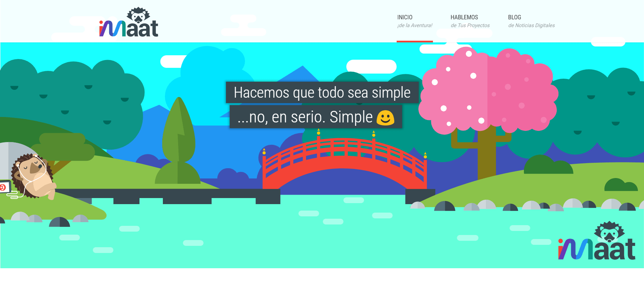
Task: Click the tall green cypress tree
Action: pyautogui.click(x=178, y=136)
